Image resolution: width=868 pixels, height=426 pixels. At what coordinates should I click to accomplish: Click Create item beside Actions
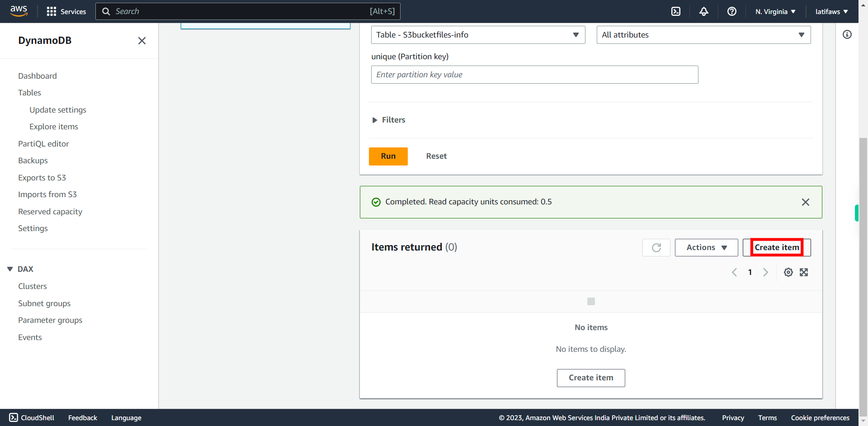[777, 247]
